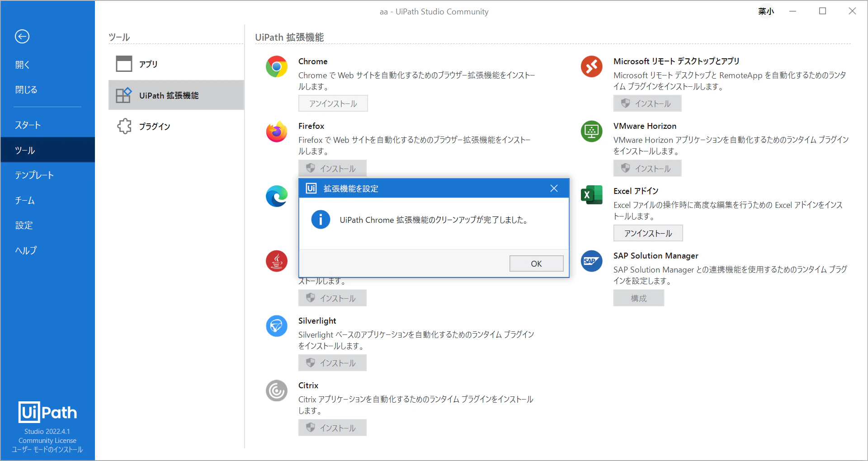The image size is (868, 461).
Task: Select the ツール sidebar item
Action: pos(47,150)
